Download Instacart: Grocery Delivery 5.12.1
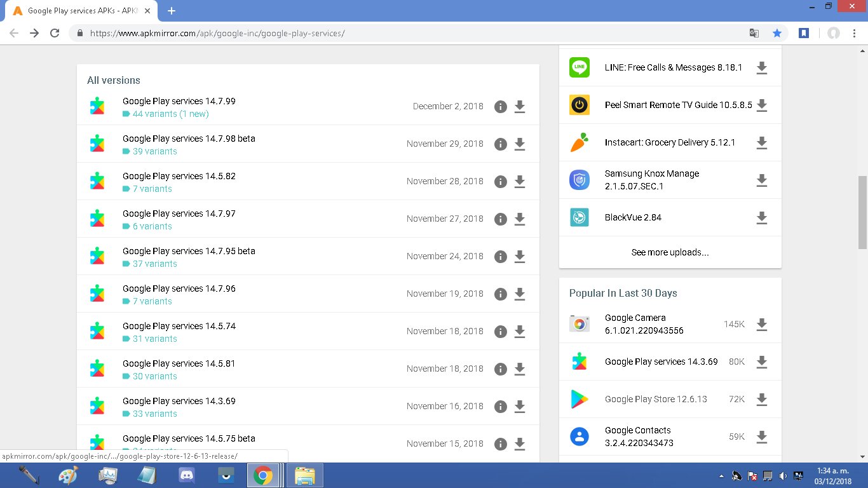Screen dimensions: 868x488 pyautogui.click(x=761, y=143)
